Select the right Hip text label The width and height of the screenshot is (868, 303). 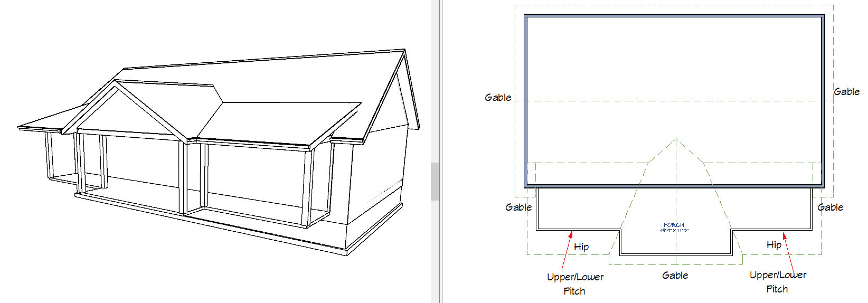773,245
